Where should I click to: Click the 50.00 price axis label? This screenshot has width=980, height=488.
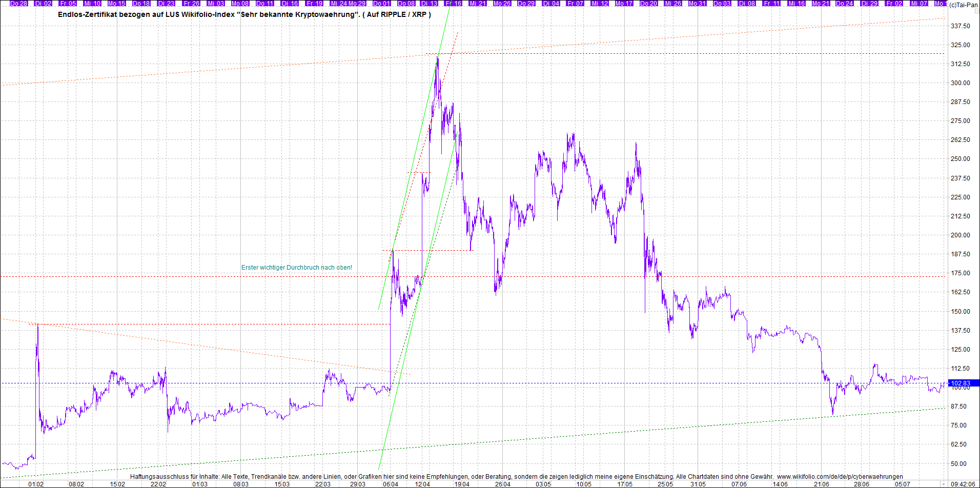(x=961, y=464)
